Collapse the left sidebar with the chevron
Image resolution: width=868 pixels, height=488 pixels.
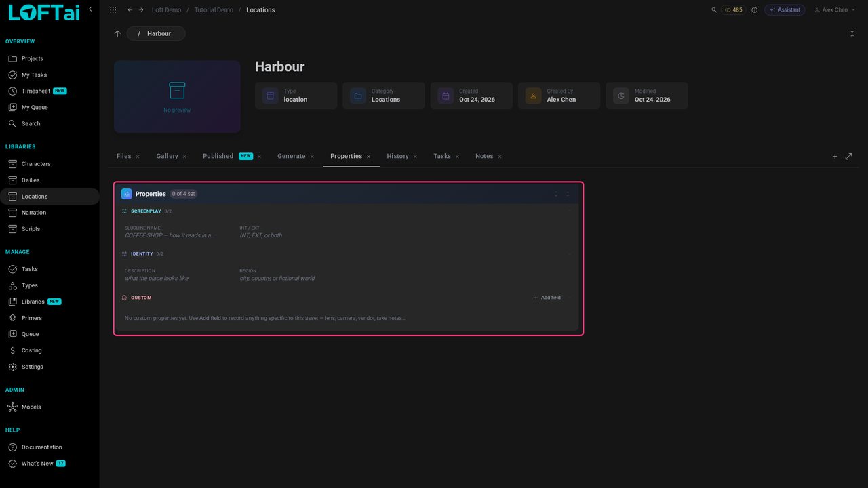[x=91, y=9]
